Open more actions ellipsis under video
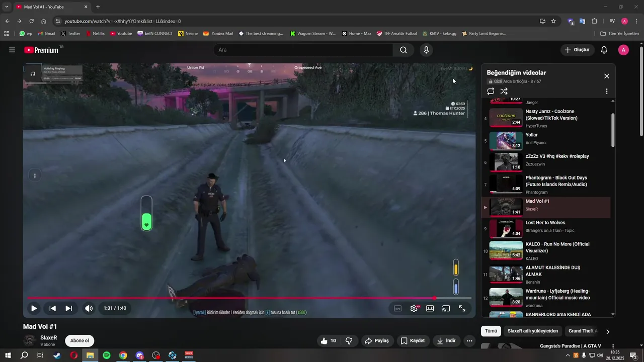 point(469,341)
